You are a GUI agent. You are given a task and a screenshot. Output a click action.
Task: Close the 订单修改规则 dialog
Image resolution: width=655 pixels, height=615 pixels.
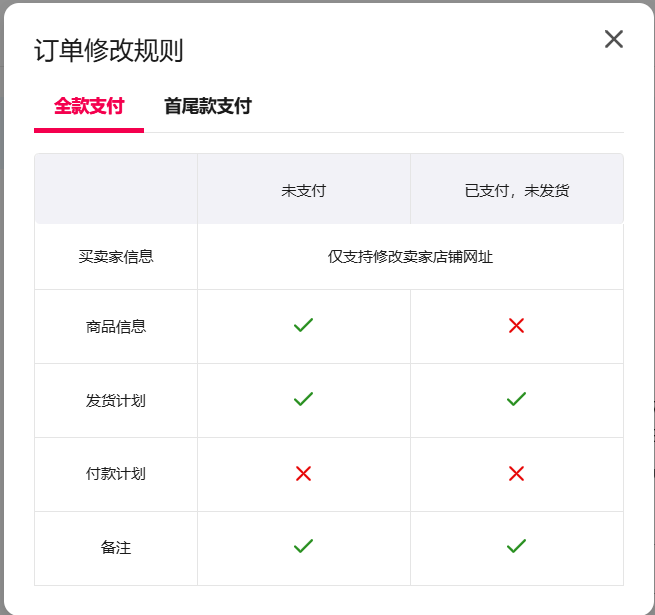(613, 39)
